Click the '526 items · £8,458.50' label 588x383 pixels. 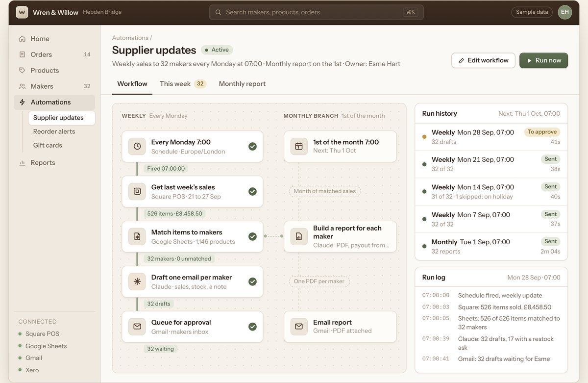coord(175,214)
